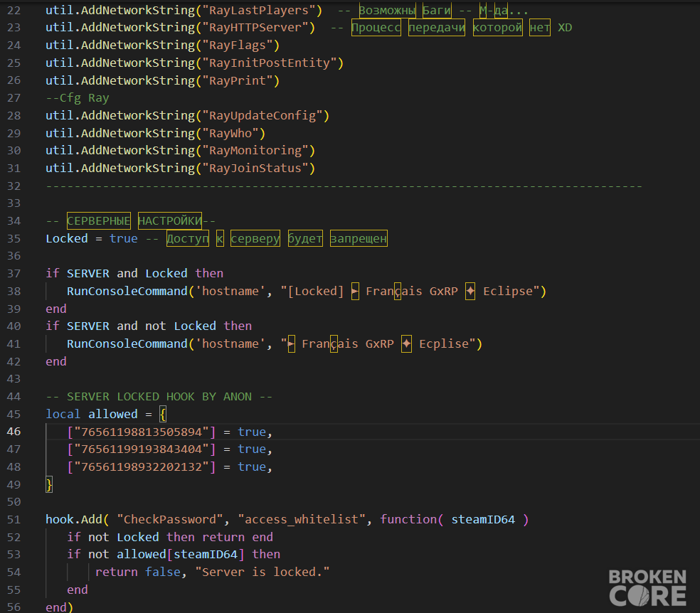
Task: Click Steam ID "76561198932202132"
Action: tap(142, 467)
